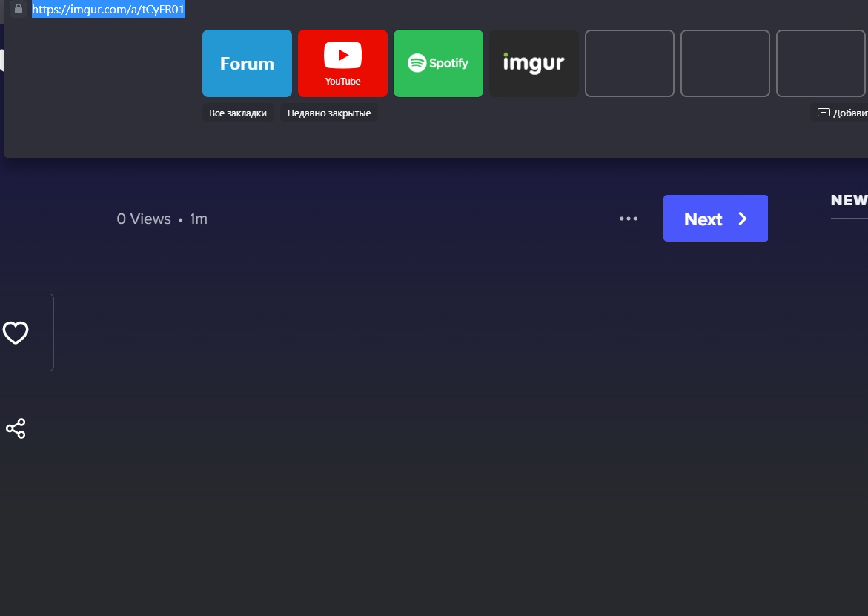The height and width of the screenshot is (616, 868).
Task: Select the third empty speed dial slot
Action: coord(821,64)
